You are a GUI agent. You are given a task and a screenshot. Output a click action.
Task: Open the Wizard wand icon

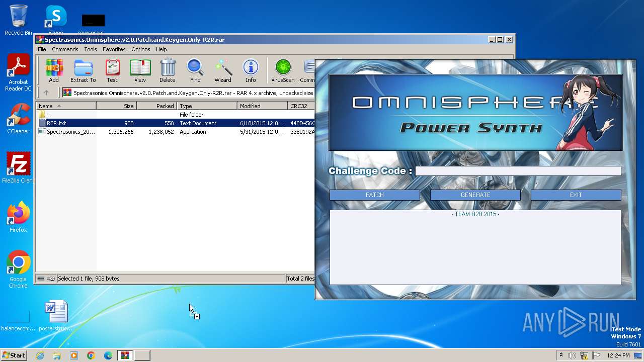pyautogui.click(x=223, y=71)
